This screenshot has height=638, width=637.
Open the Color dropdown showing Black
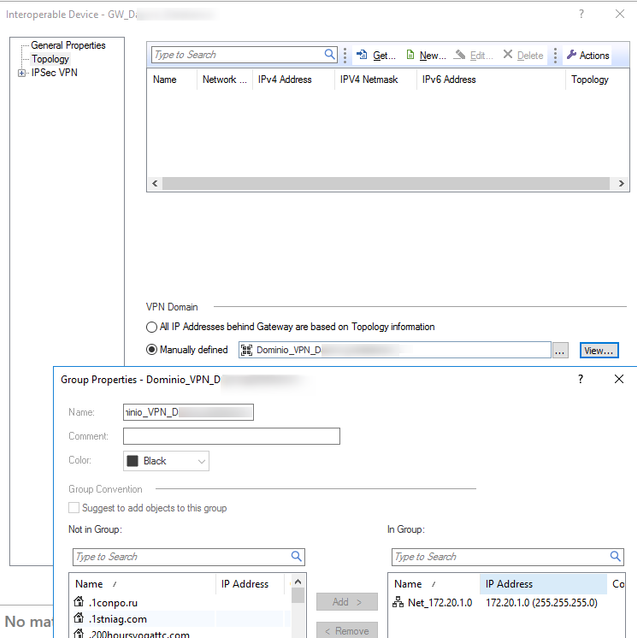[x=166, y=461]
